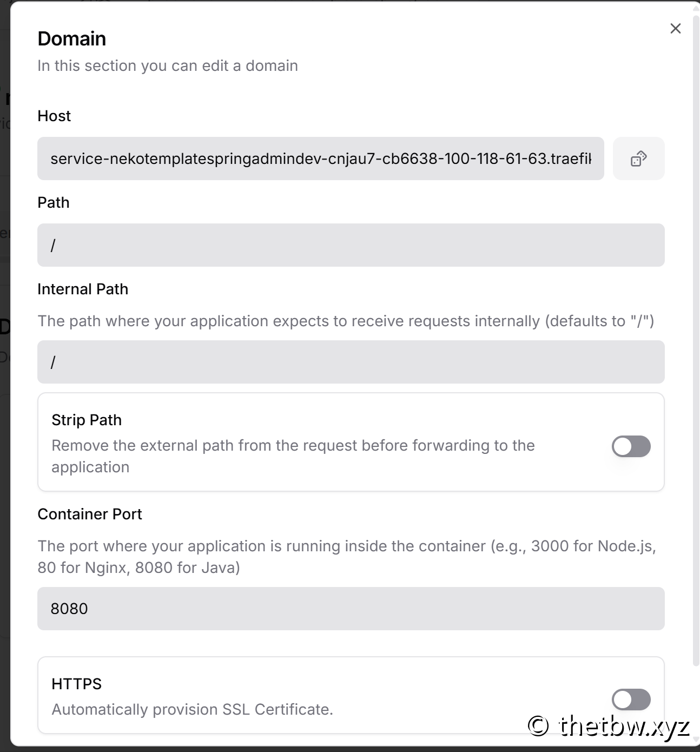Click the "Container Port" label

pos(90,514)
